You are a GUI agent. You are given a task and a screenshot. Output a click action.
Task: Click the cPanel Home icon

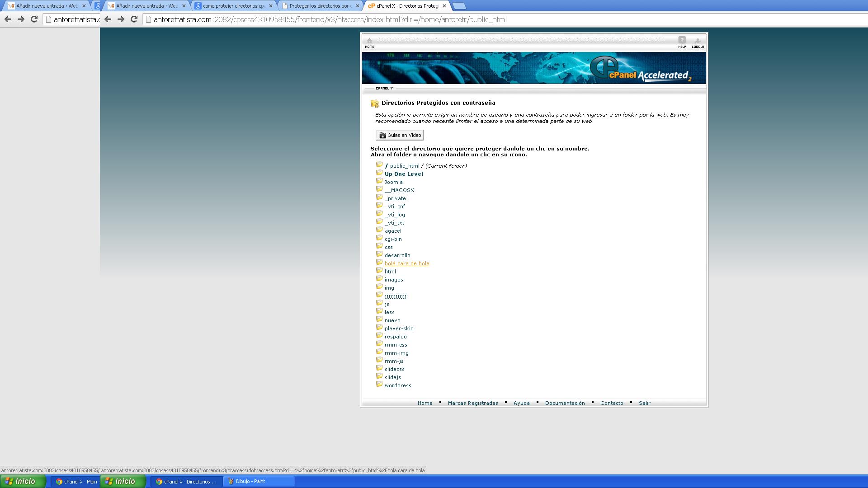(369, 42)
